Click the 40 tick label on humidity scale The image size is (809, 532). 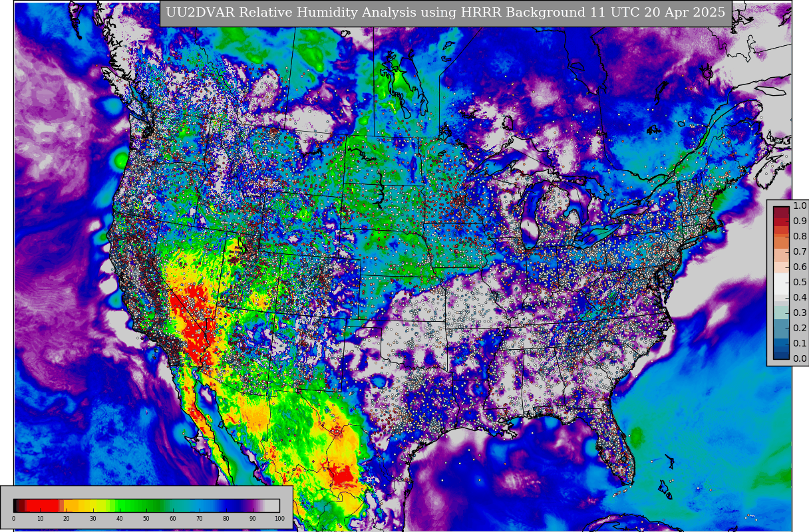point(120,519)
